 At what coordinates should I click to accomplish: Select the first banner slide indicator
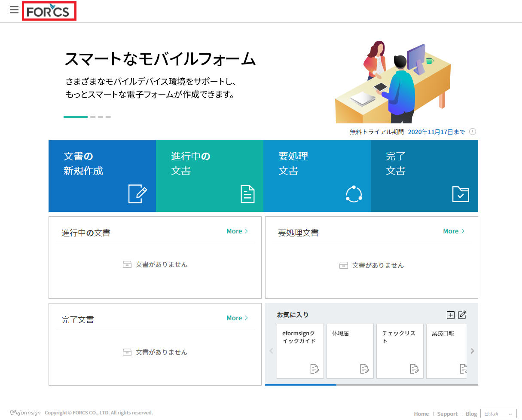pyautogui.click(x=76, y=117)
